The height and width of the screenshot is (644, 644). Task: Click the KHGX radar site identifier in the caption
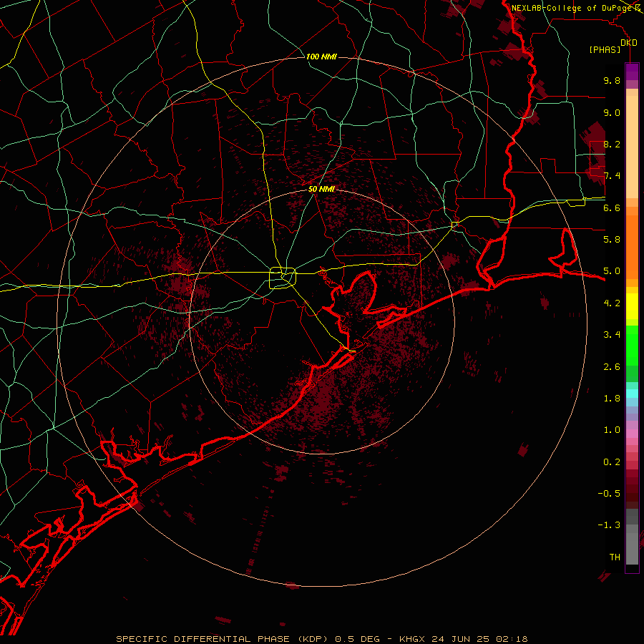coord(412,639)
